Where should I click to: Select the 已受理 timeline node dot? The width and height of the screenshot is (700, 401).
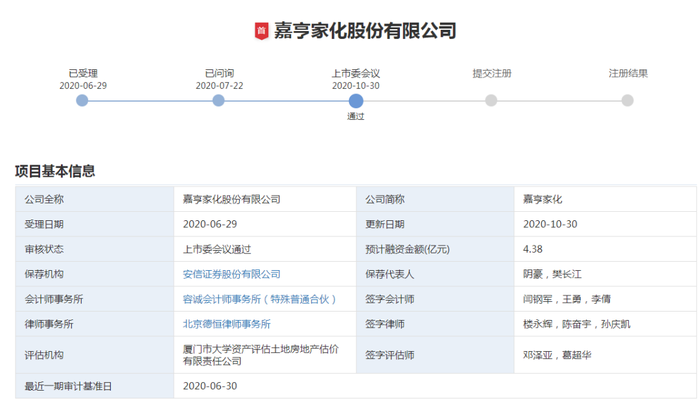click(x=82, y=100)
